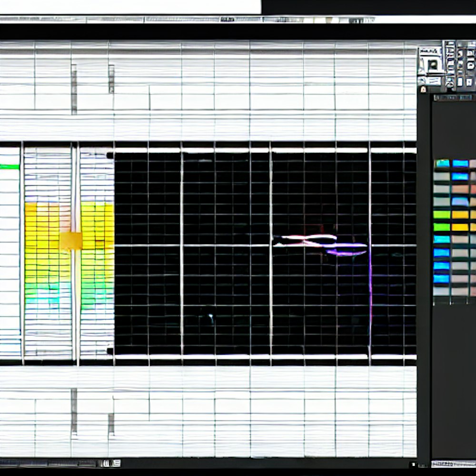Click the tiny square icon at the status bar's right end
Viewport: 476px width, 476px height.
click(413, 464)
